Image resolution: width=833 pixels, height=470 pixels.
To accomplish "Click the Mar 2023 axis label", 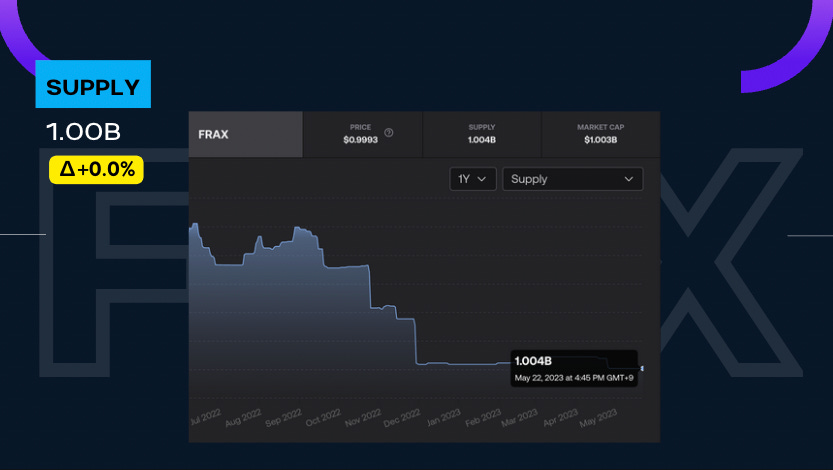I will pyautogui.click(x=520, y=417).
